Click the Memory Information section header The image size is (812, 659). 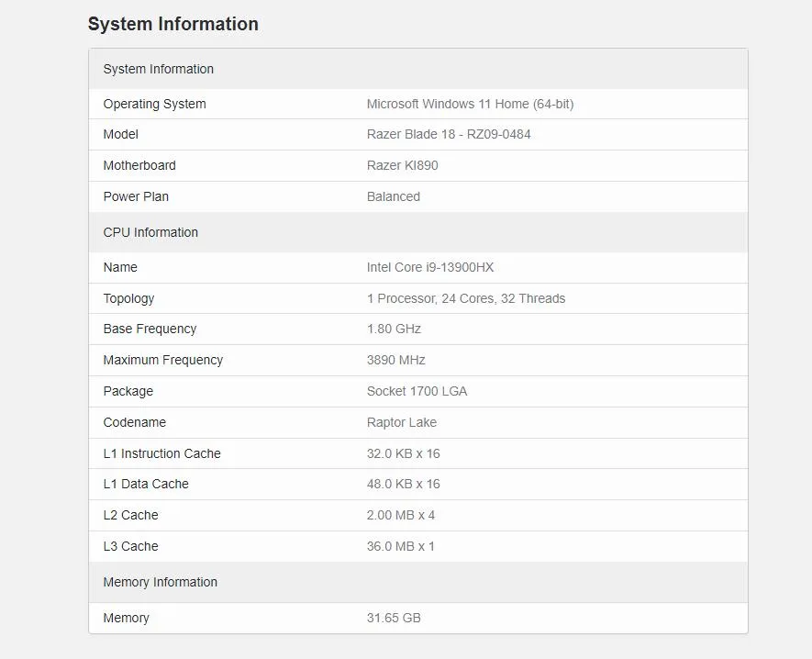[417, 582]
